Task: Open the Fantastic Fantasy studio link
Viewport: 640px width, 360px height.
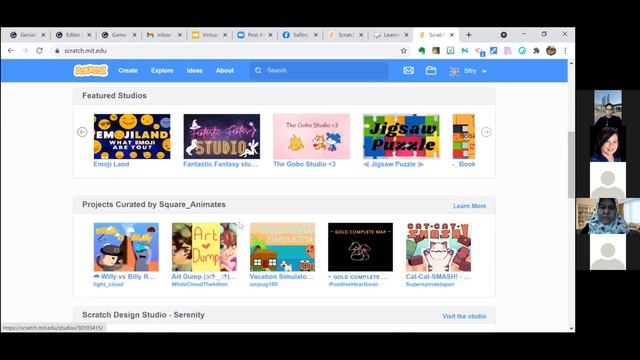Action: click(220, 164)
